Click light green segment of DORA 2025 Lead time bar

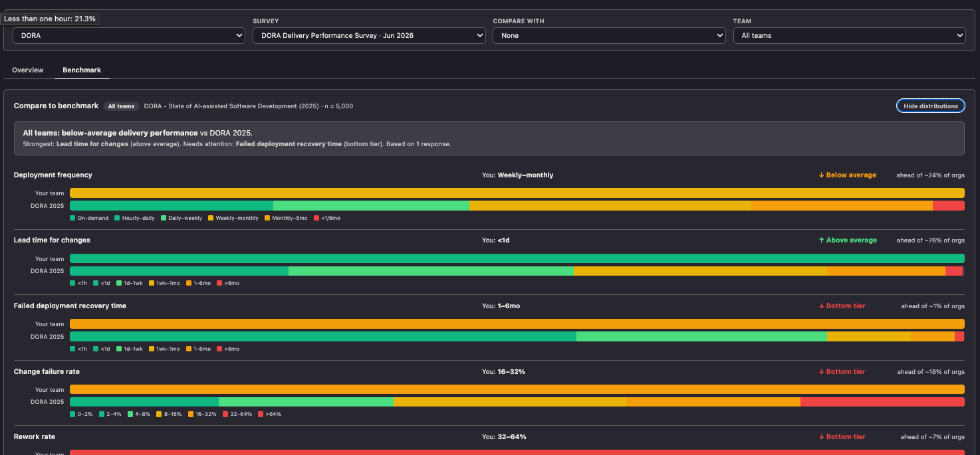(x=431, y=271)
